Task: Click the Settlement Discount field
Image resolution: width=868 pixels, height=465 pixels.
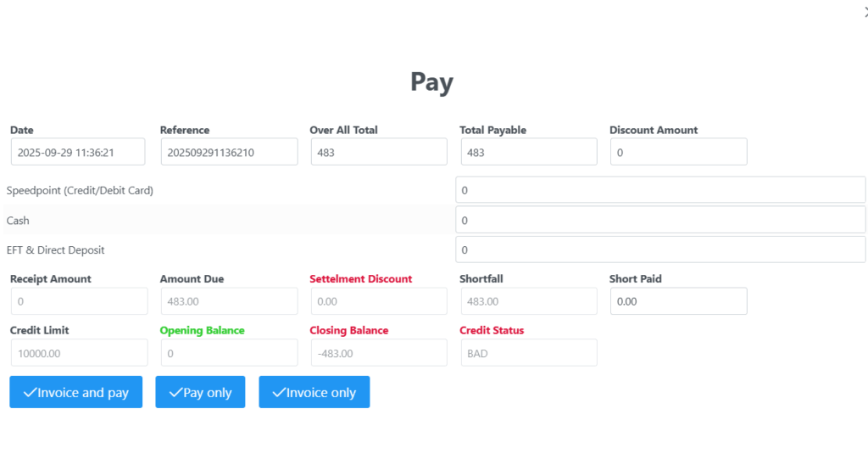Action: 378,301
